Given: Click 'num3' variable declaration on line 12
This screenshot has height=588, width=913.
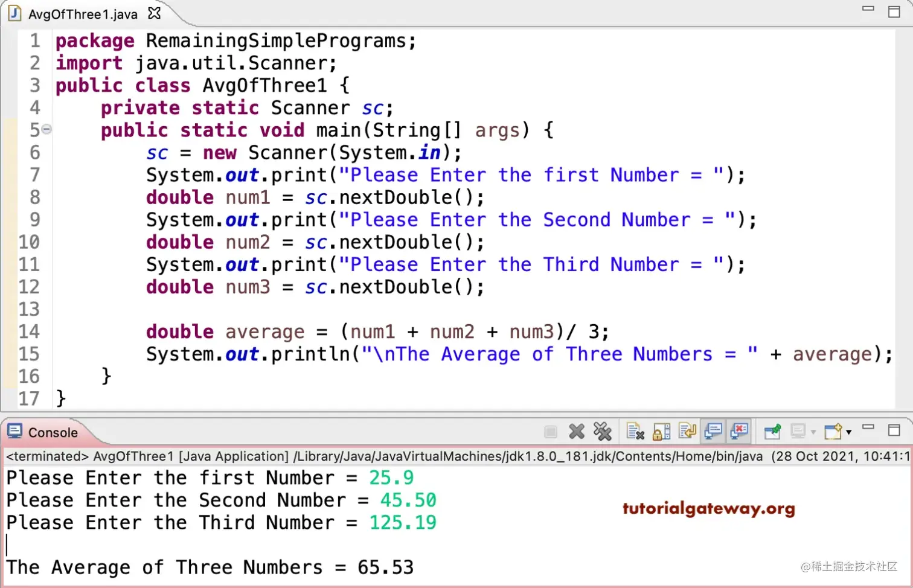Looking at the screenshot, I should pyautogui.click(x=248, y=287).
